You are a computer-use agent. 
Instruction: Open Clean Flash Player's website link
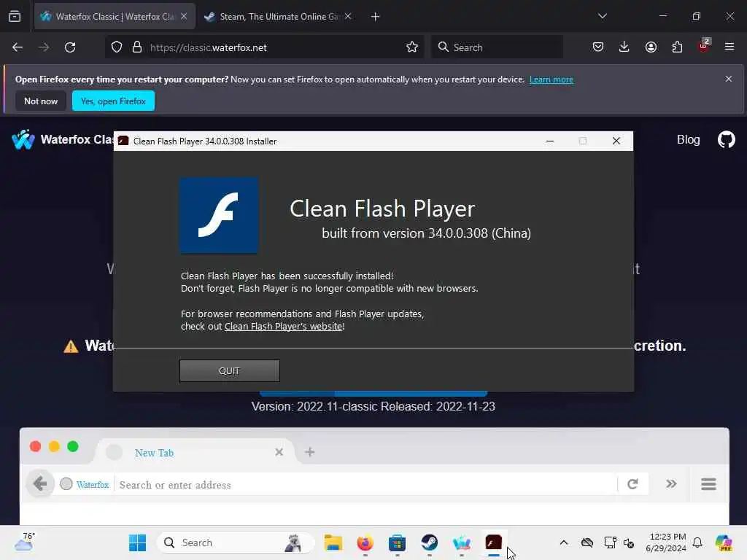284,327
